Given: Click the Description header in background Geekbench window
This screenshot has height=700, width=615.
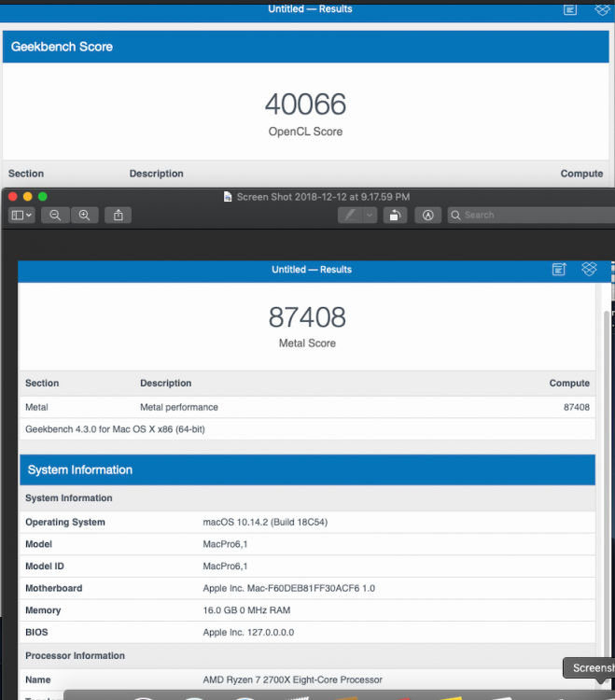Looking at the screenshot, I should 156,174.
